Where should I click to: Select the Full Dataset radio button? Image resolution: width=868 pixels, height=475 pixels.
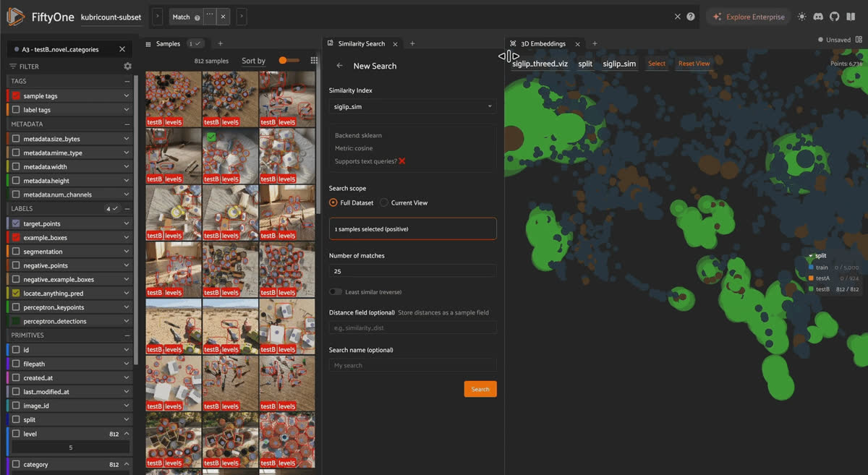click(x=333, y=202)
